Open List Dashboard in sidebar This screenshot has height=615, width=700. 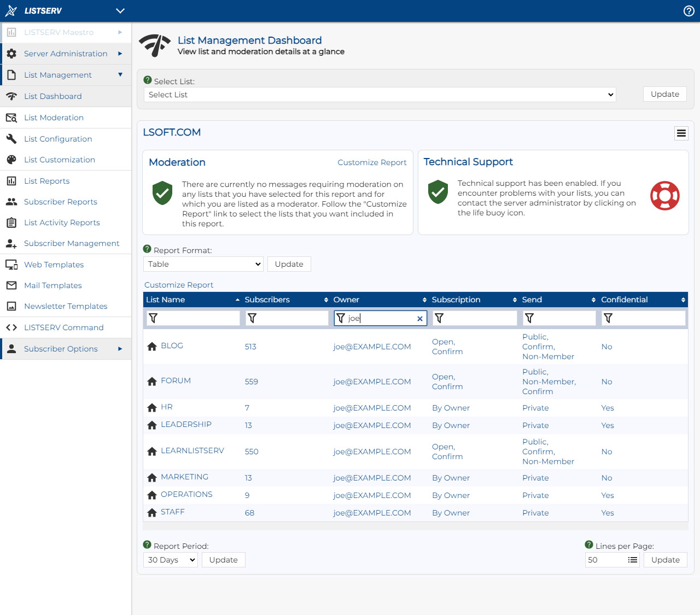pyautogui.click(x=66, y=96)
